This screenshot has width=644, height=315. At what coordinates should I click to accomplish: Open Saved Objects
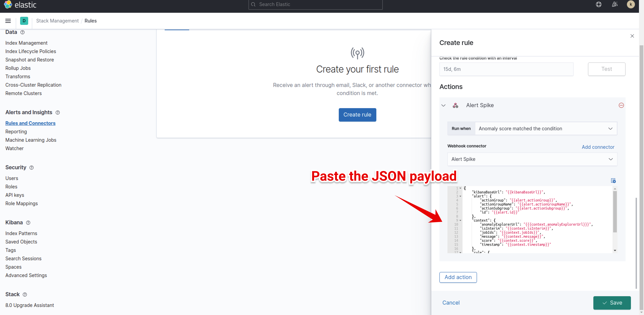point(21,242)
